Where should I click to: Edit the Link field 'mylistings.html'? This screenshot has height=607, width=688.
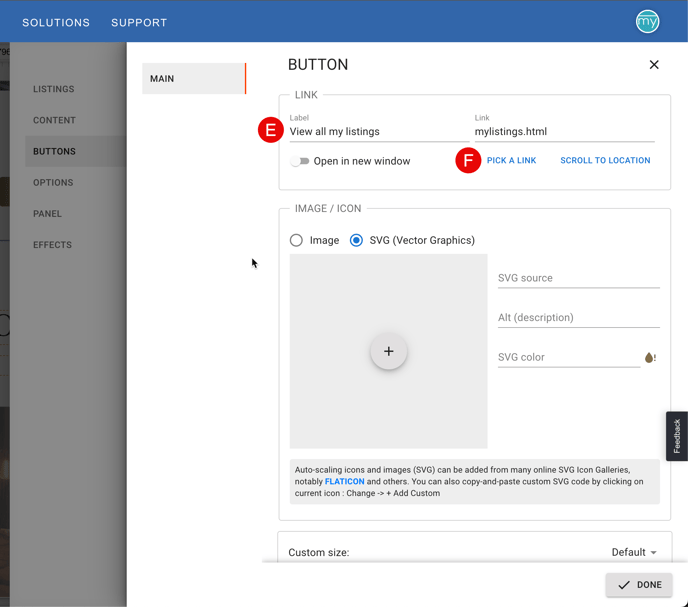564,132
